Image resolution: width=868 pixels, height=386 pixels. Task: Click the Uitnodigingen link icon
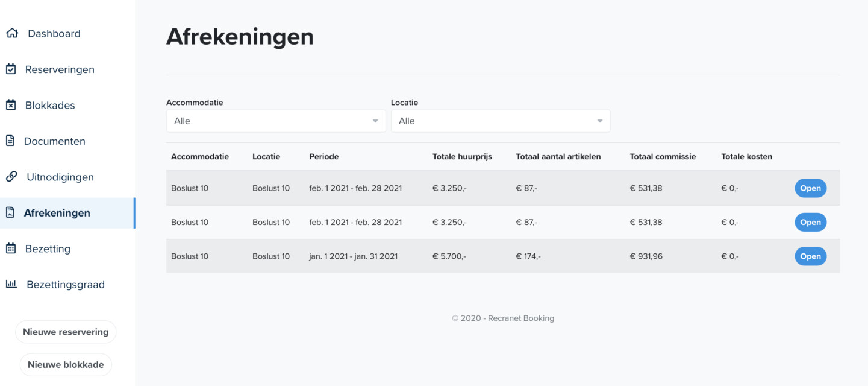(11, 177)
